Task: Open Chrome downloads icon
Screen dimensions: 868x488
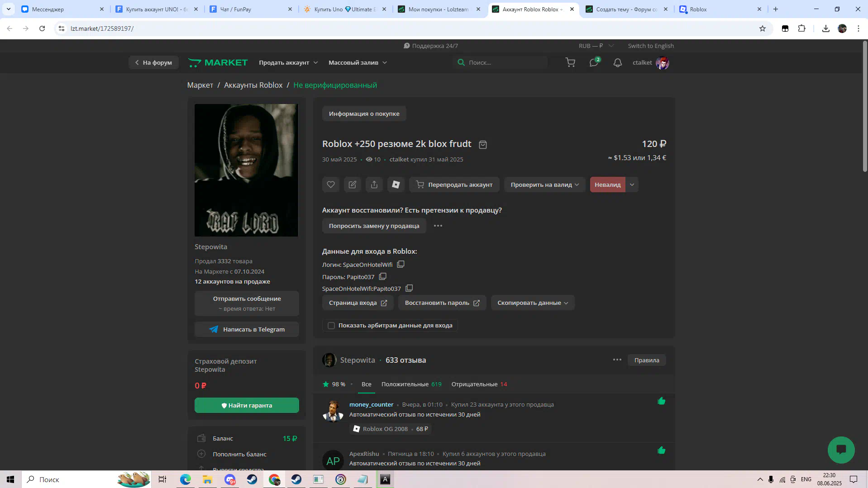Action: click(826, 28)
